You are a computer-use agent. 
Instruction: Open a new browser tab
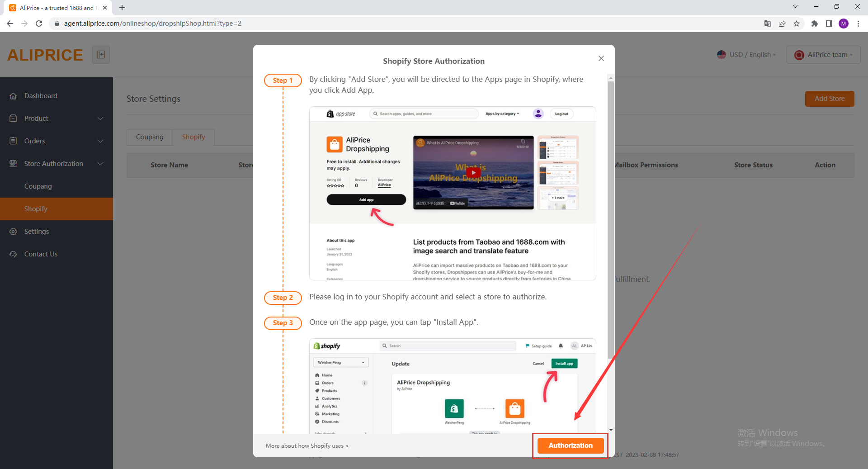pyautogui.click(x=122, y=8)
